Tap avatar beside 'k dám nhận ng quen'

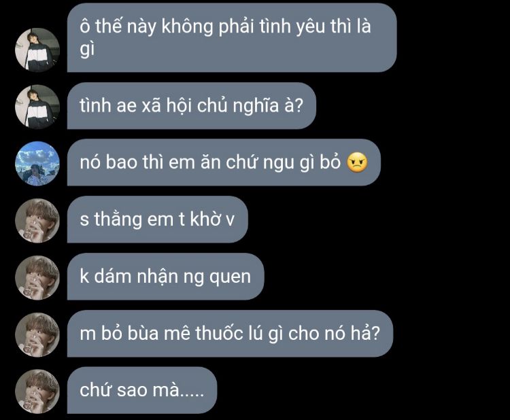(37, 277)
